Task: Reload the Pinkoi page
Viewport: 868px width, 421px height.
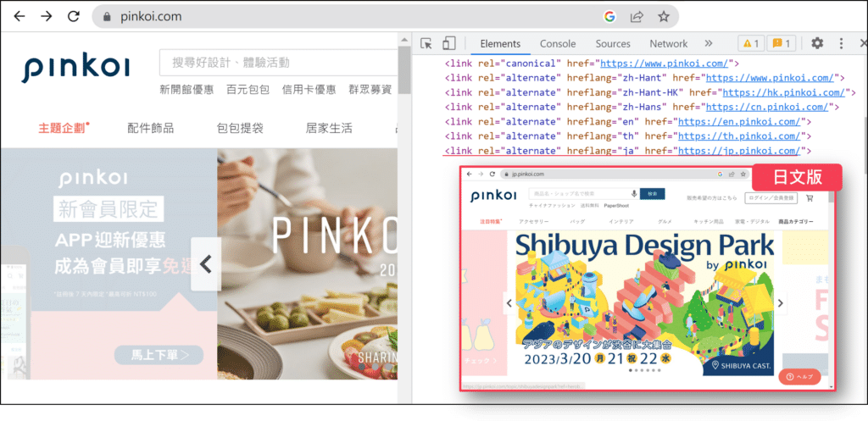Action: pos(74,16)
